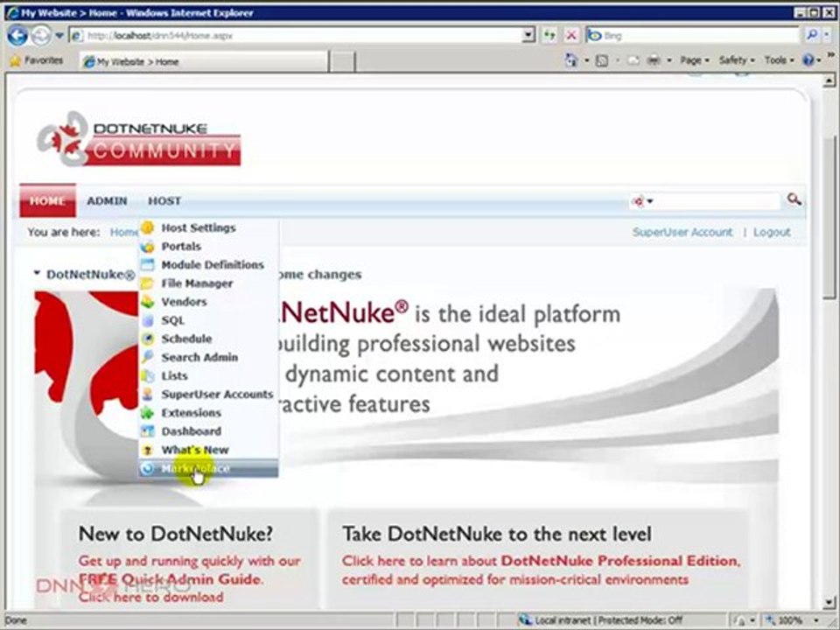Click the vertical scrollbar down arrow
This screenshot has width=840, height=630.
[x=829, y=604]
